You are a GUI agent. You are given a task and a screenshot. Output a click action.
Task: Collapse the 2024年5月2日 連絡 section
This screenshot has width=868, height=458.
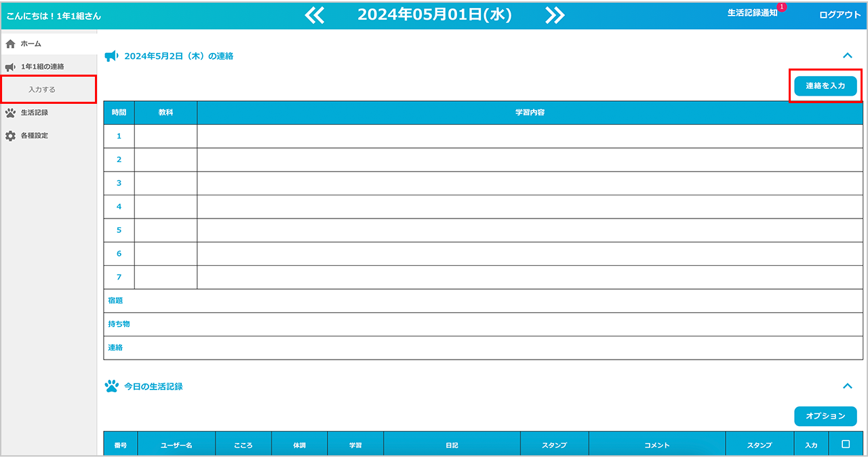click(x=847, y=56)
